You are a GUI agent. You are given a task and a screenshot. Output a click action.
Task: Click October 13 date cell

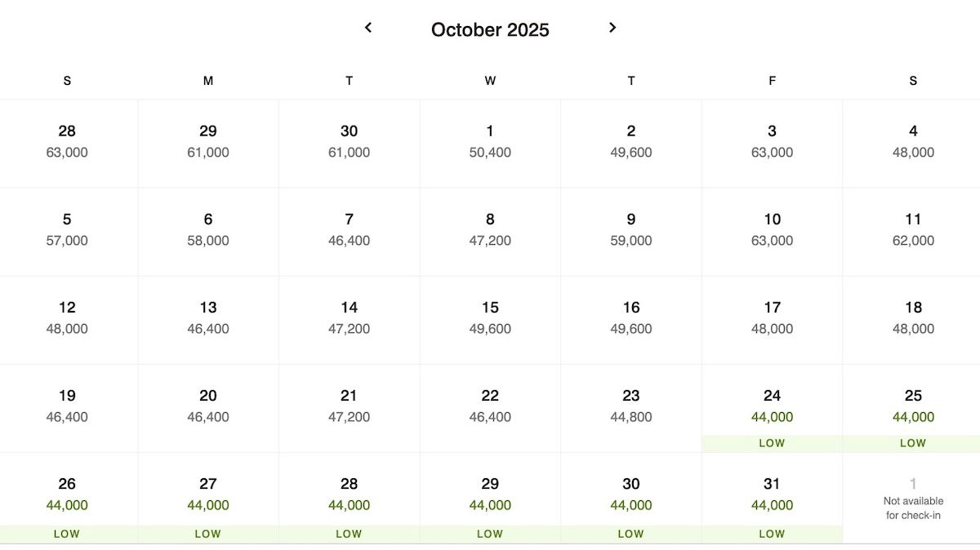[208, 320]
